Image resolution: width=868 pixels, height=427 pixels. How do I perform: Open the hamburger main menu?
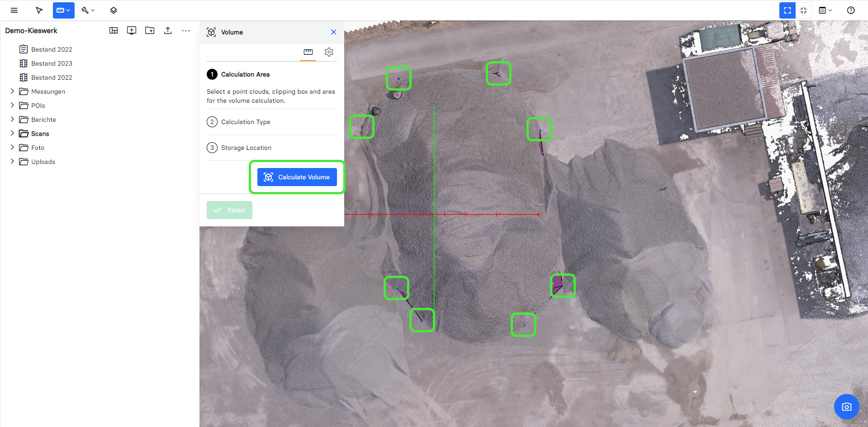14,10
